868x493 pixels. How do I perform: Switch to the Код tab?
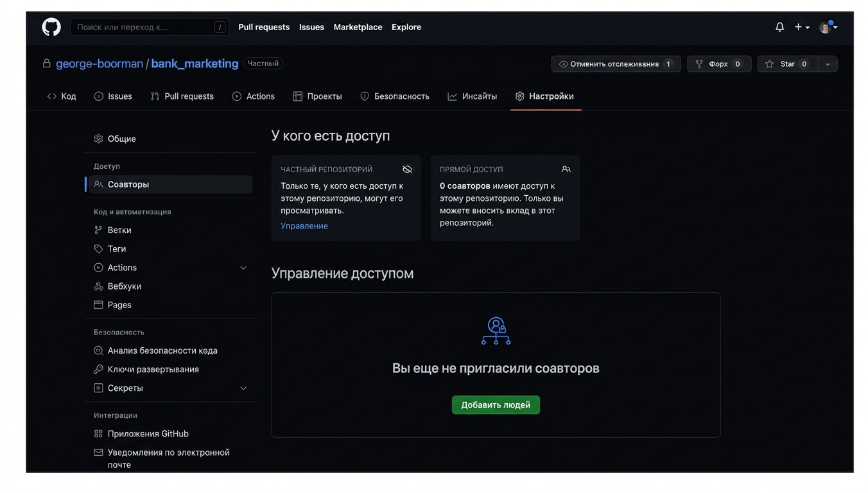click(62, 96)
